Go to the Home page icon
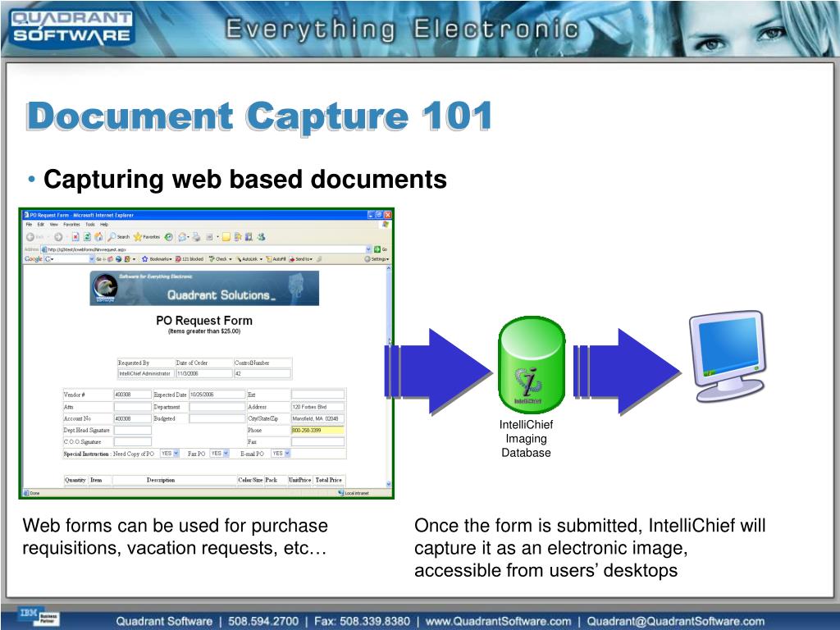 coord(98,237)
